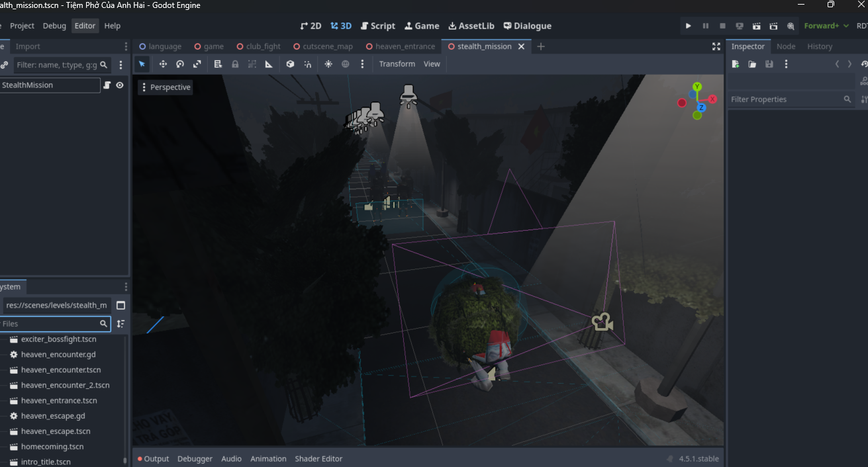Toggle visibility of StealthMission node

coord(120,85)
